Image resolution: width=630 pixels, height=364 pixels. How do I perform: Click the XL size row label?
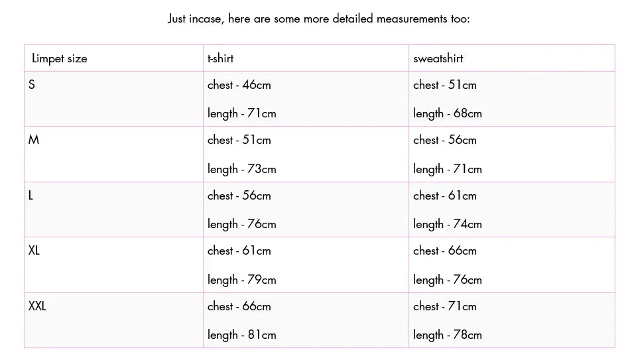pyautogui.click(x=34, y=251)
